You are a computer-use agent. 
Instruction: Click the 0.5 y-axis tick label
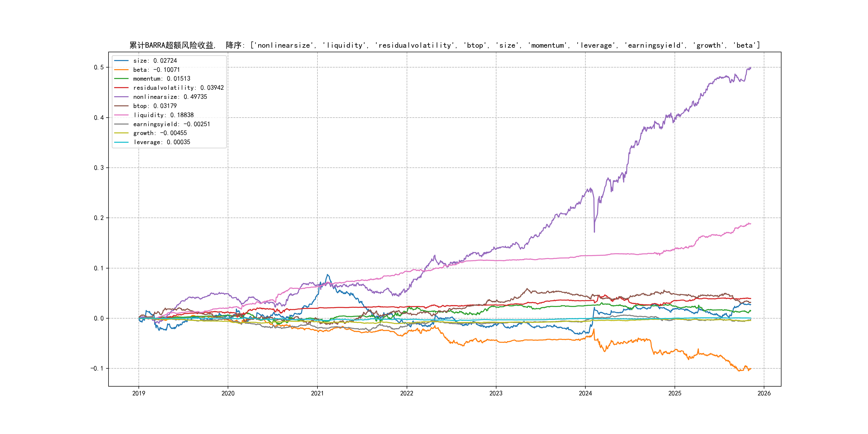[x=99, y=68]
